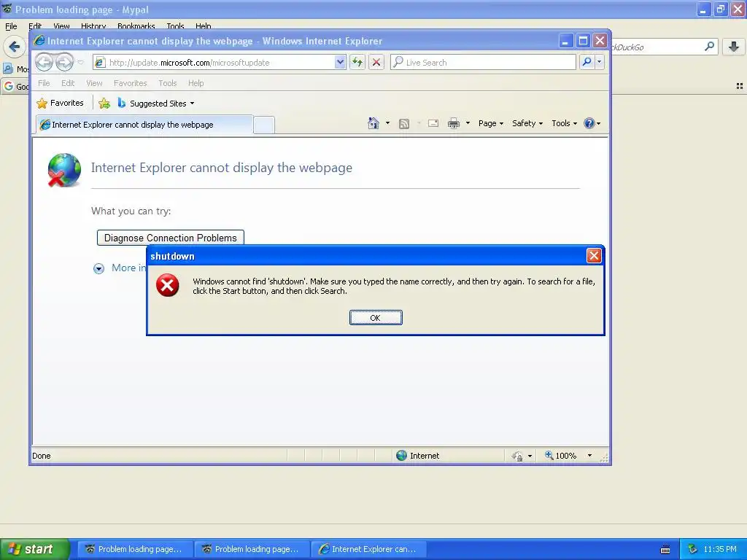Screen dimensions: 747x560
Task: Open the Mypal Bookmarks menu
Action: pos(136,26)
